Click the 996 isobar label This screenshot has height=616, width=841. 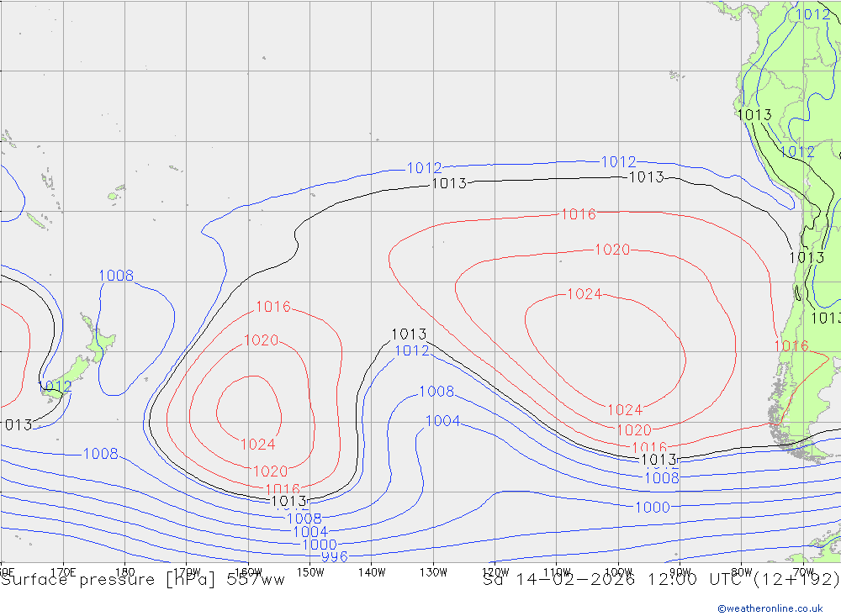pyautogui.click(x=335, y=556)
